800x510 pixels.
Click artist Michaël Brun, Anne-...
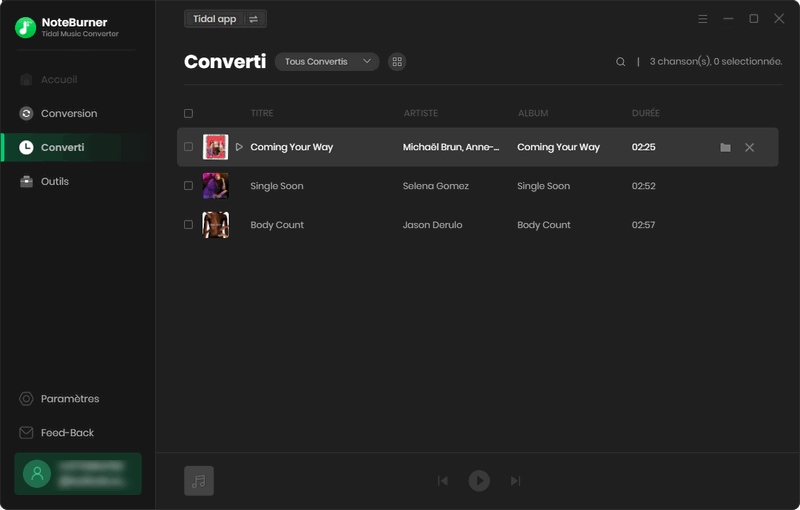451,147
